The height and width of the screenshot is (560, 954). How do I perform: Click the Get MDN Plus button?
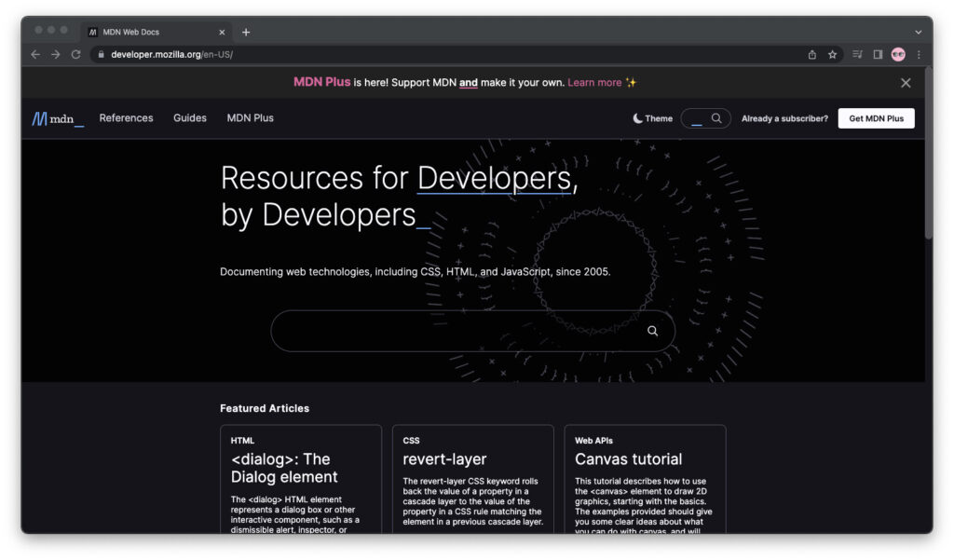click(876, 118)
